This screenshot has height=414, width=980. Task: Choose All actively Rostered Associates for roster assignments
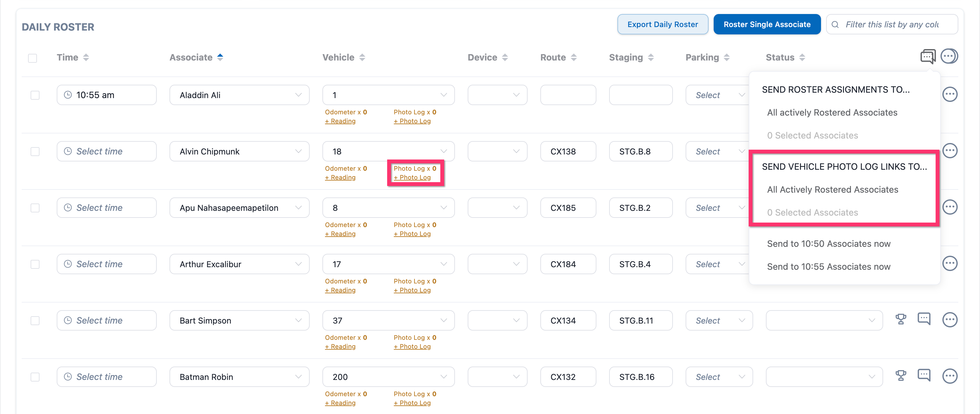pyautogui.click(x=832, y=112)
